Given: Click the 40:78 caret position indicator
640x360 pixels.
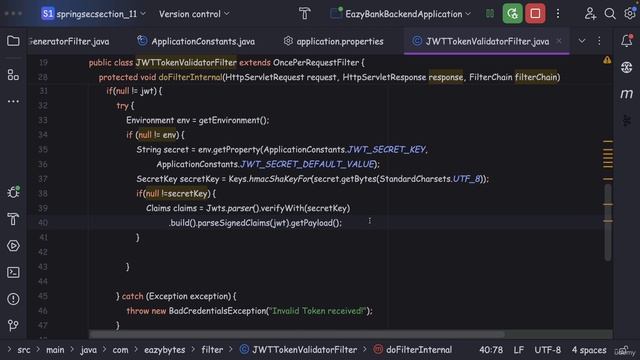Looking at the screenshot, I should pyautogui.click(x=491, y=350).
